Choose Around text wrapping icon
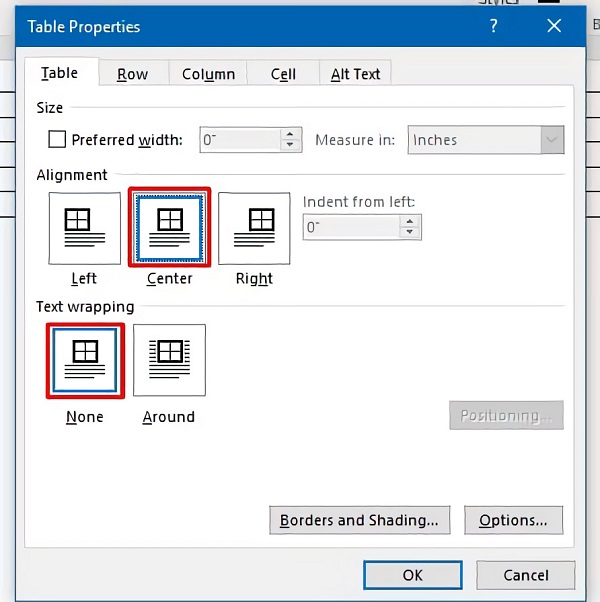600x602 pixels. (x=169, y=360)
